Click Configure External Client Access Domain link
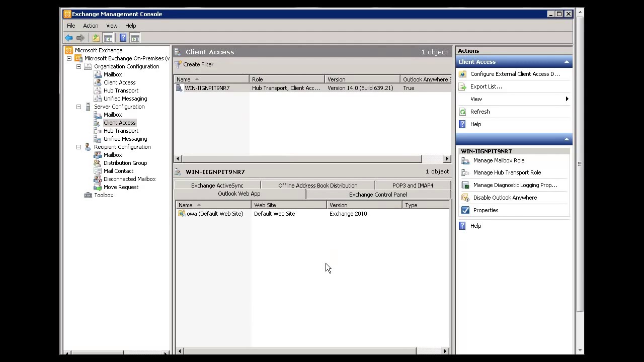 coord(515,74)
